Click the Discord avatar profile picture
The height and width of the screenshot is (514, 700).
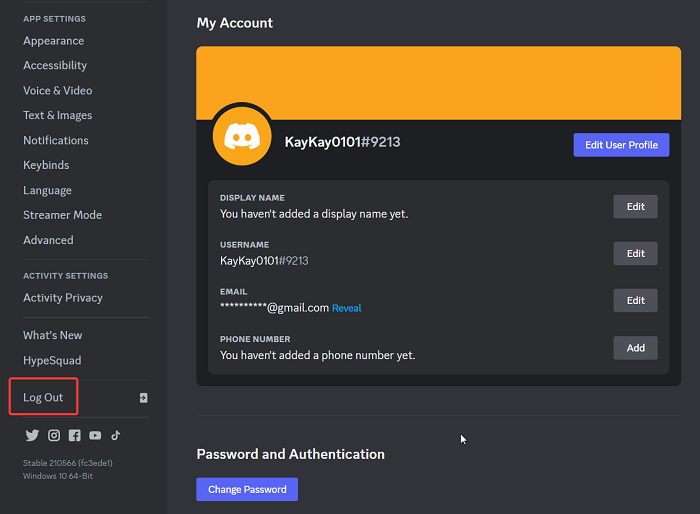click(242, 136)
